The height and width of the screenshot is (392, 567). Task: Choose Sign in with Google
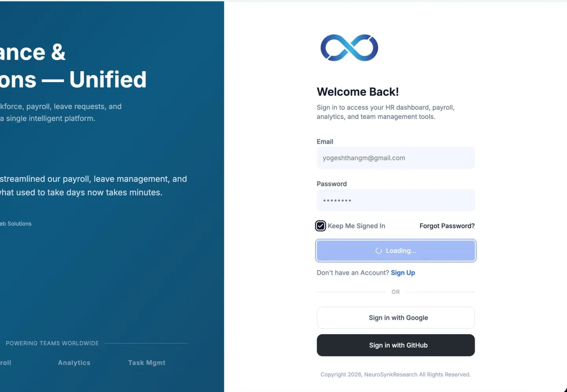click(396, 318)
